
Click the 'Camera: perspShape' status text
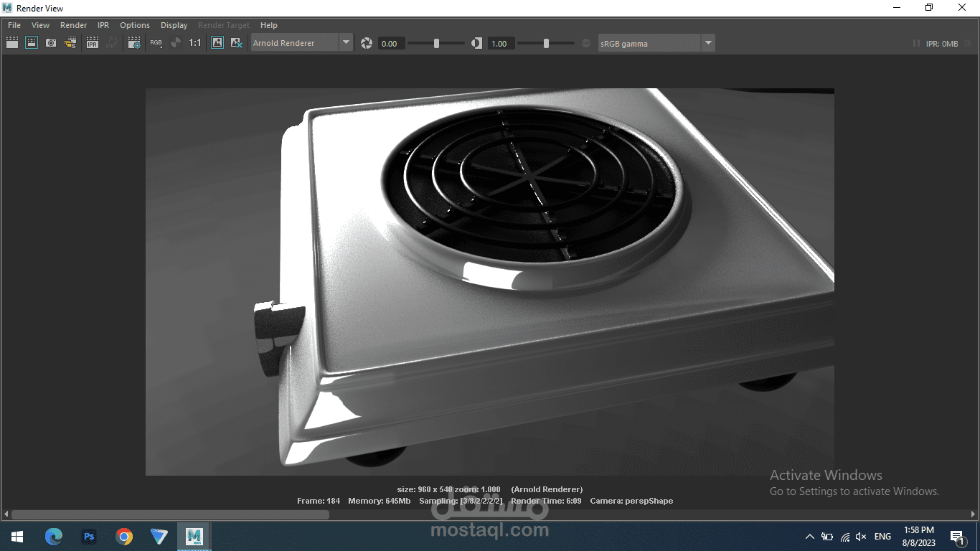tap(631, 501)
